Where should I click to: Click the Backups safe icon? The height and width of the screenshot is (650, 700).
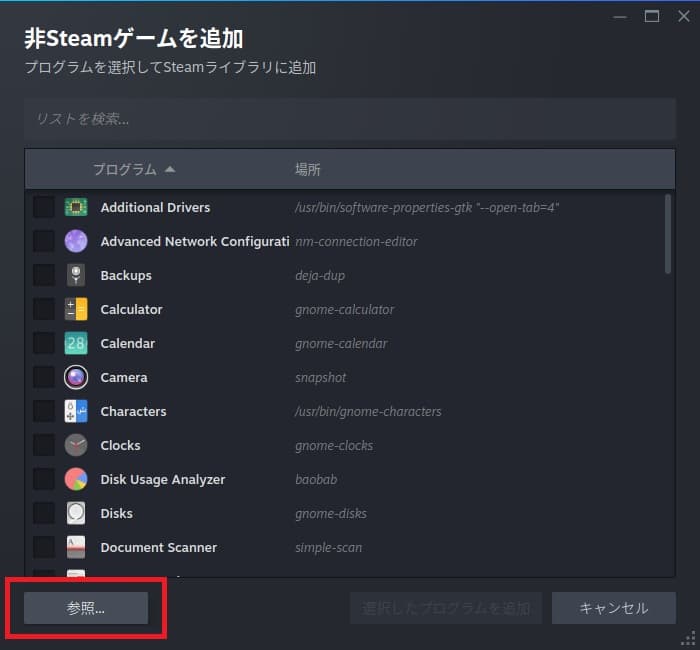(76, 275)
